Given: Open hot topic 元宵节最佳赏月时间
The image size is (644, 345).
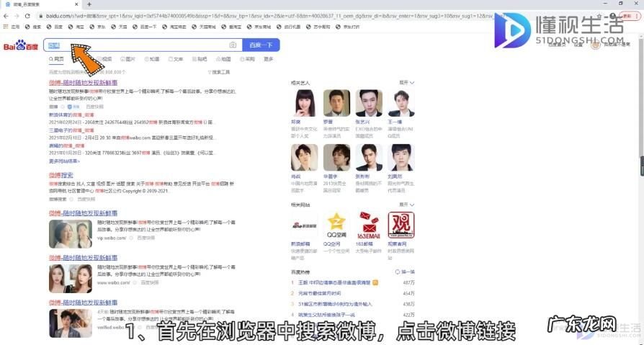Looking at the screenshot, I should (320, 293).
